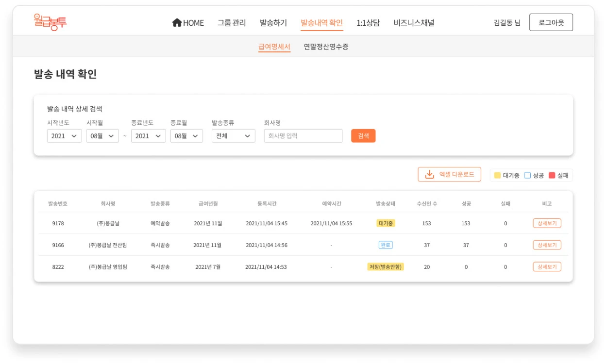607x364 pixels.
Task: Click registration time 2021/11/04 14:53
Action: 266,267
